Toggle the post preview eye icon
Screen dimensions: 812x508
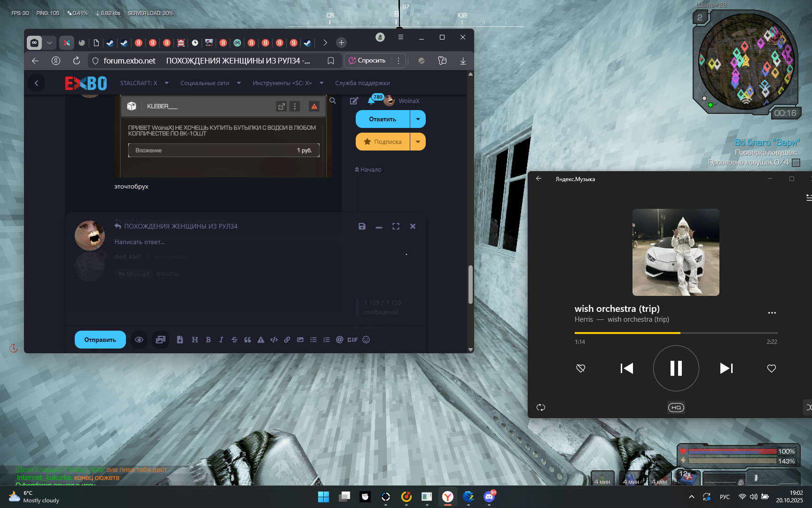(x=139, y=340)
